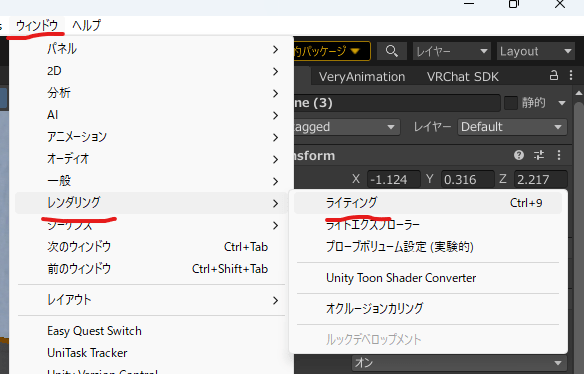Open オクルージョンカリング window
The height and width of the screenshot is (374, 584).
tap(428, 309)
